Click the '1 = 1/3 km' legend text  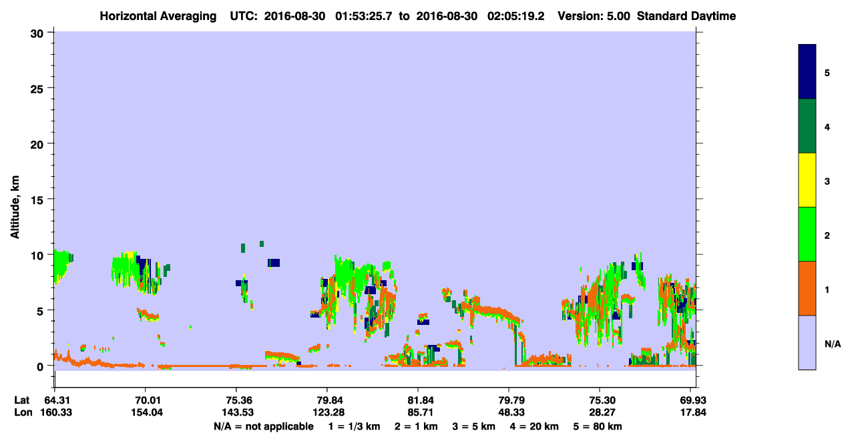(x=355, y=426)
